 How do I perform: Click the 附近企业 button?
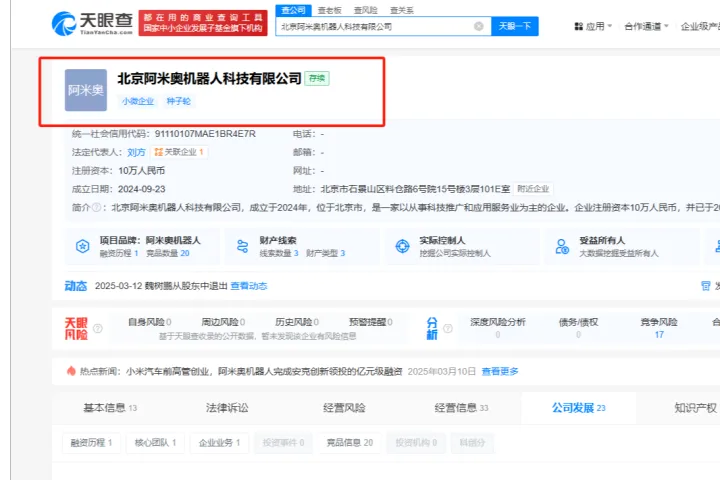pos(533,189)
